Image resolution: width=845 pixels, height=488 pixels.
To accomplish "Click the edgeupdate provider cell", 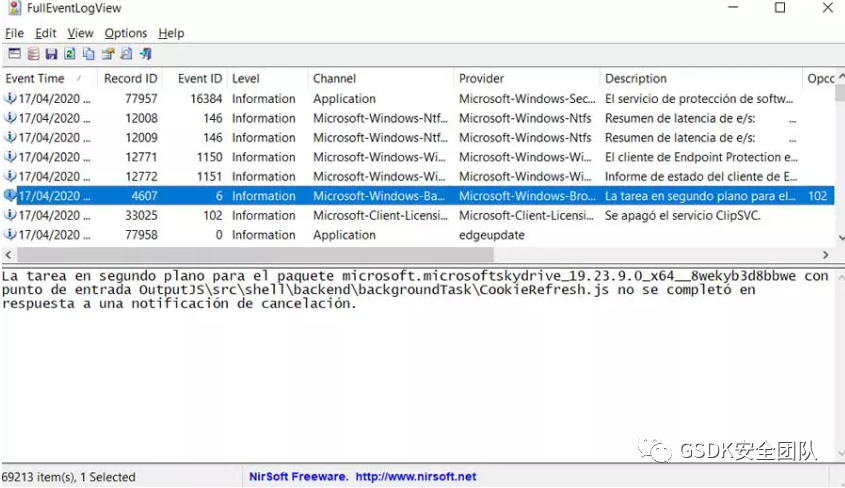I will coord(491,235).
